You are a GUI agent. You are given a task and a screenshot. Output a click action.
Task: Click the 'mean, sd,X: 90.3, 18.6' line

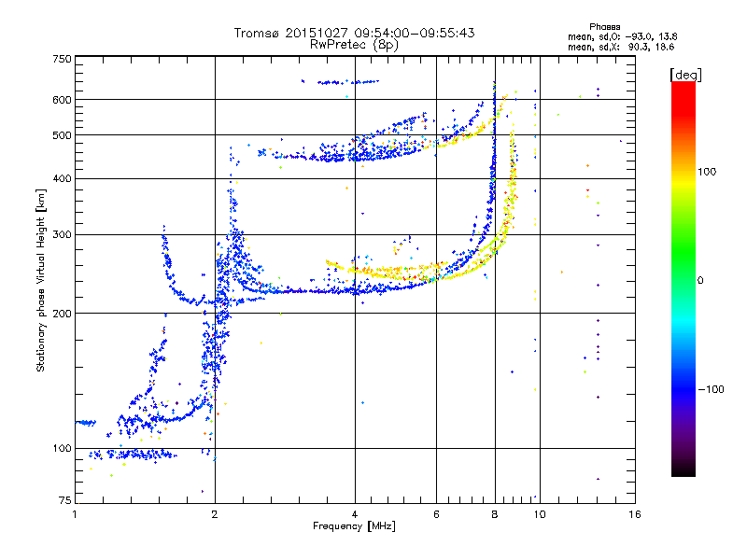coord(621,47)
